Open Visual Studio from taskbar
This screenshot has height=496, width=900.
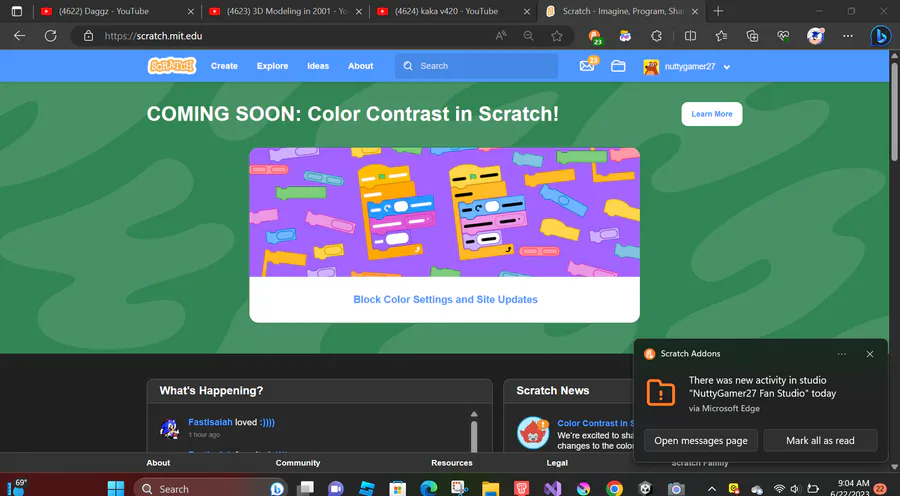click(x=552, y=489)
